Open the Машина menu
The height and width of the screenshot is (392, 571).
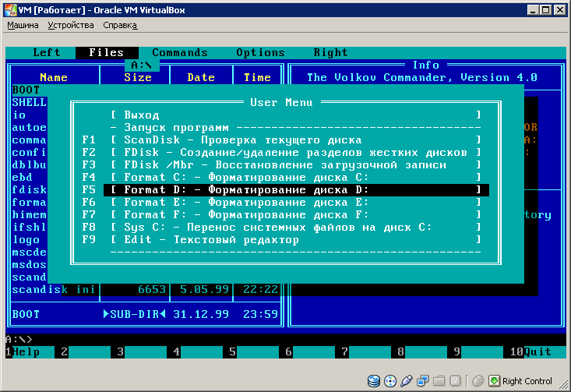pyautogui.click(x=23, y=25)
